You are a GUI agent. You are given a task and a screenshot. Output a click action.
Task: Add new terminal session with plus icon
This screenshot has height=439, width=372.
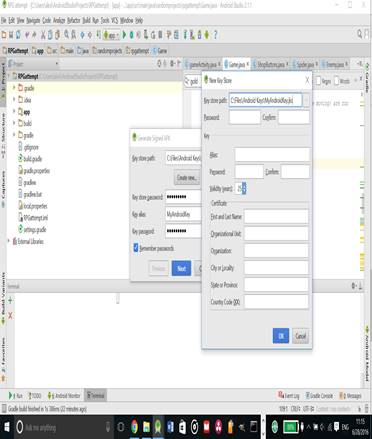(10, 300)
